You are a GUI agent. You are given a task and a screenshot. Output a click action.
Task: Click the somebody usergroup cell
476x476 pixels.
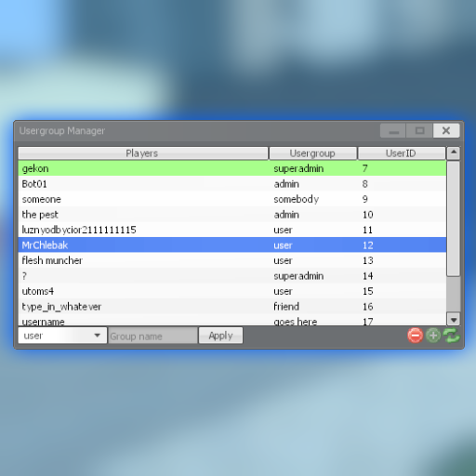(297, 199)
